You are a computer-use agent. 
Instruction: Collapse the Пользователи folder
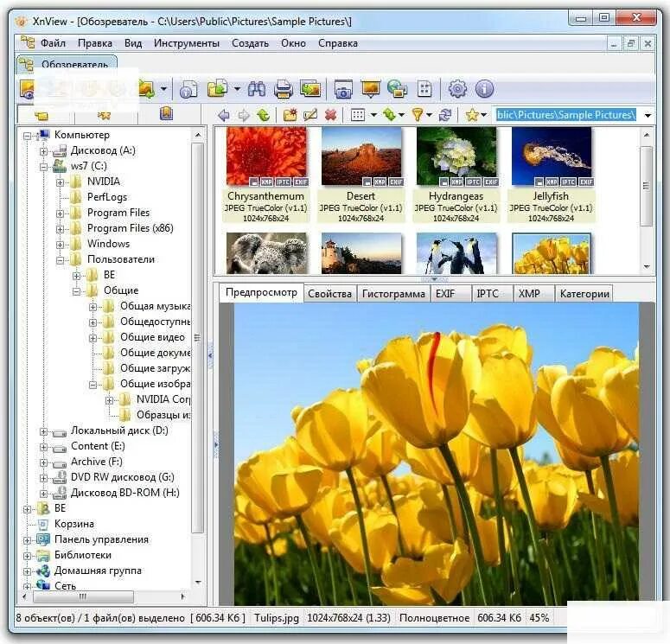coord(60,260)
